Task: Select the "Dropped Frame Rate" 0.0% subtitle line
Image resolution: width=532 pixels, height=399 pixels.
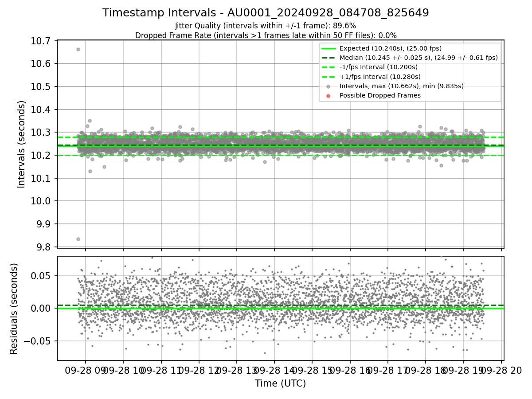Action: click(x=266, y=35)
